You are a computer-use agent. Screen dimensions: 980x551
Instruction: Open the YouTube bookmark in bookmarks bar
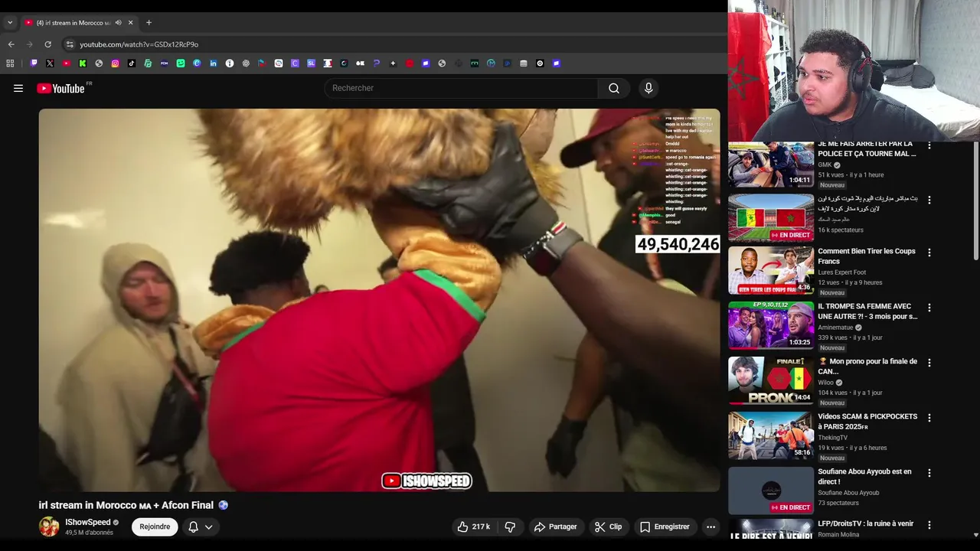pyautogui.click(x=67, y=64)
